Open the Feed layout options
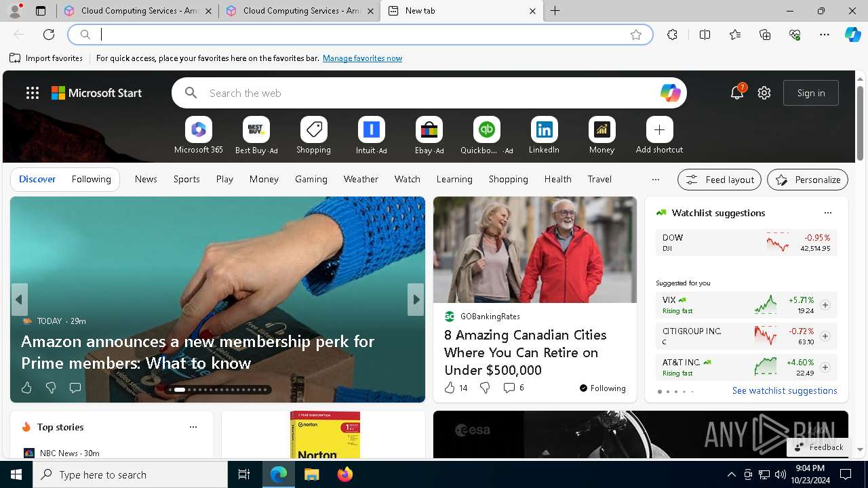Image resolution: width=868 pixels, height=488 pixels. 719,180
